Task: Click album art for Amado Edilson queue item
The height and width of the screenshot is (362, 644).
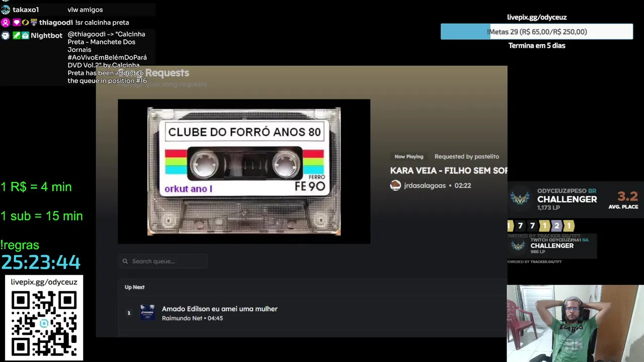Action: [x=147, y=313]
